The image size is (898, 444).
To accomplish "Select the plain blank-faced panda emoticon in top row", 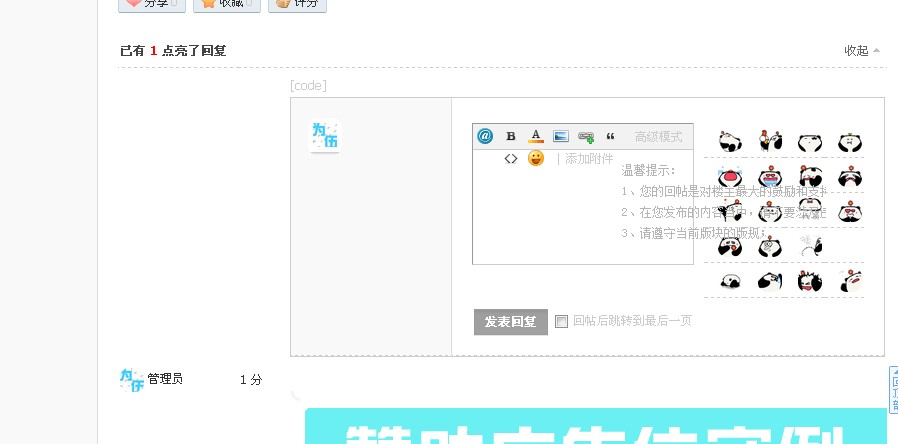I will click(810, 143).
